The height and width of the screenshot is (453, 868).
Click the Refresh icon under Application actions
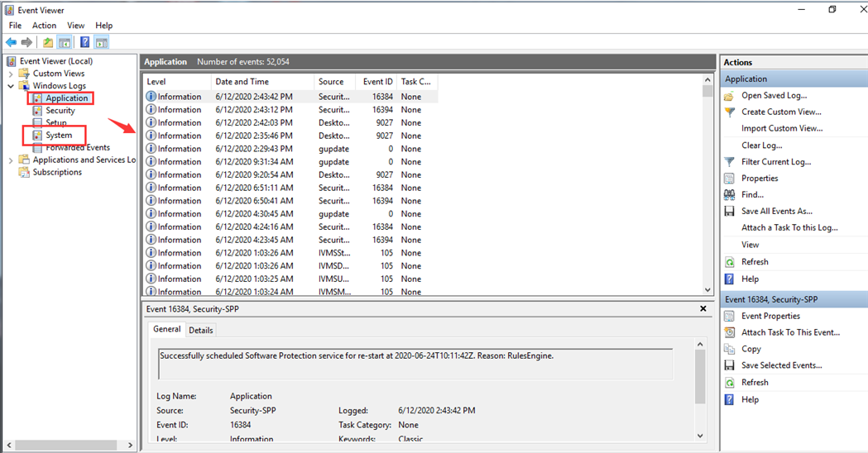730,262
